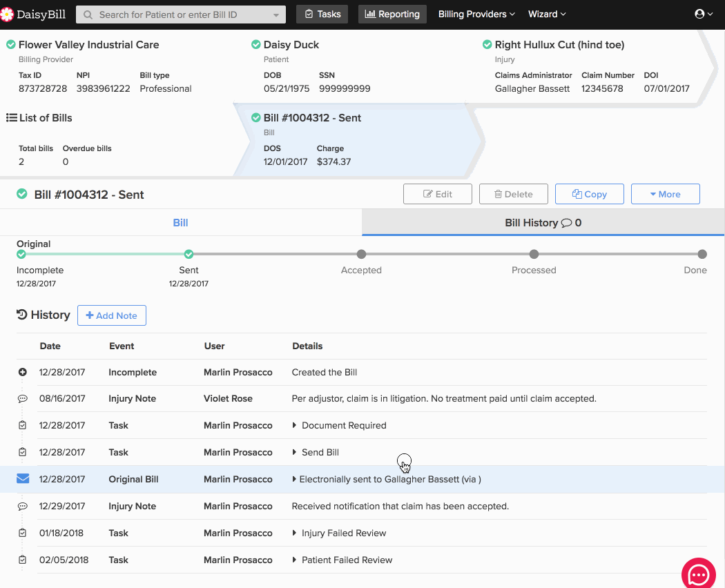Click the NPI value 3983961222
Viewport: 725px width, 588px height.
coord(103,89)
